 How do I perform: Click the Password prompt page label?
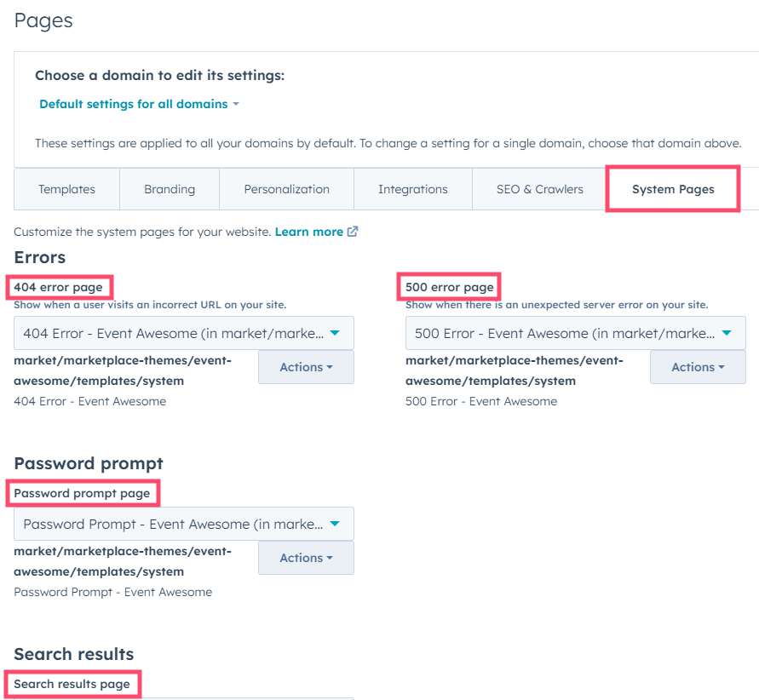[x=82, y=493]
